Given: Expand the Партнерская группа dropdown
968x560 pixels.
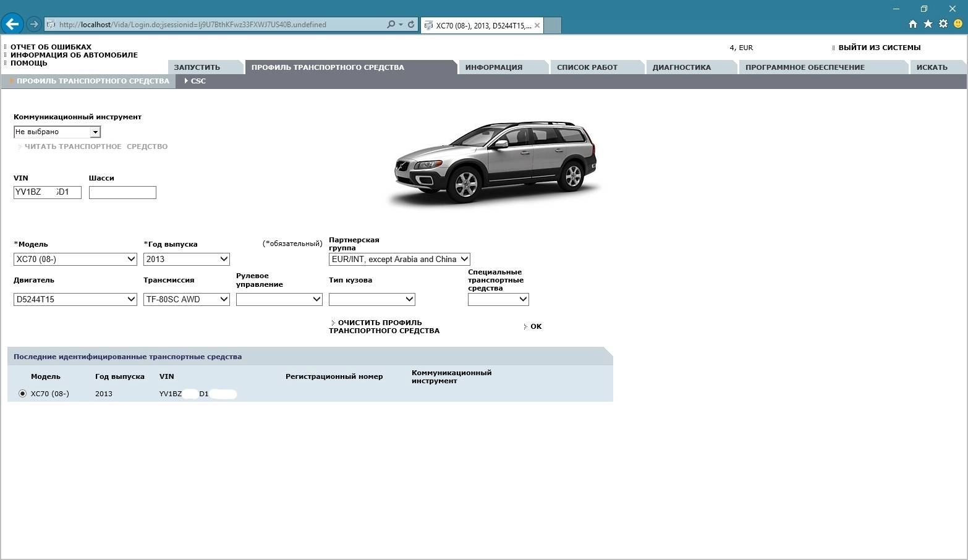Looking at the screenshot, I should click(399, 259).
